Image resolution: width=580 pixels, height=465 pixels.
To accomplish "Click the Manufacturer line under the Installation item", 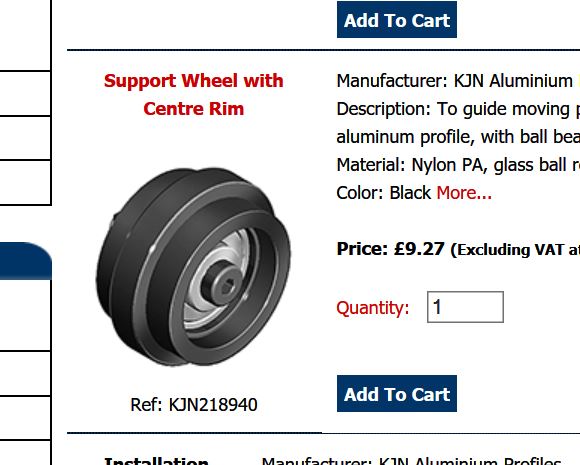I will click(411, 461).
